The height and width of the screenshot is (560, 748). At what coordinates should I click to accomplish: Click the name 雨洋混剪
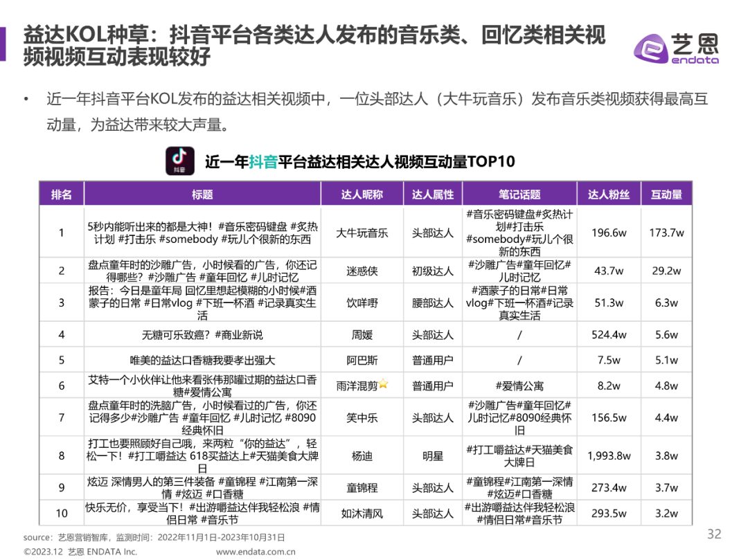click(x=357, y=386)
